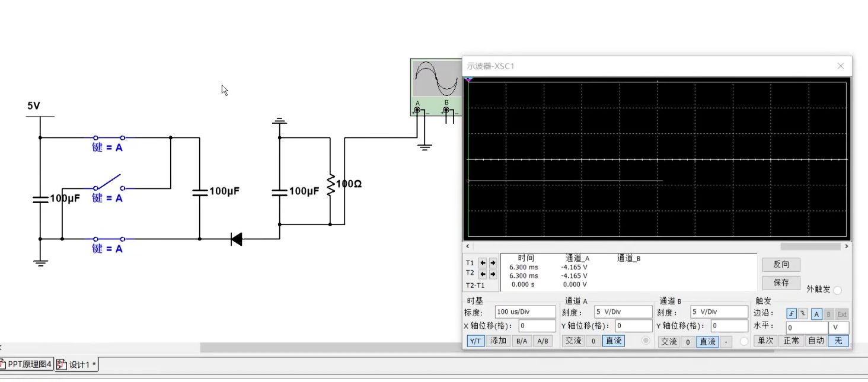The image size is (868, 382).
Task: Toggle the open switch labeled 键 = A
Action: pos(108,182)
